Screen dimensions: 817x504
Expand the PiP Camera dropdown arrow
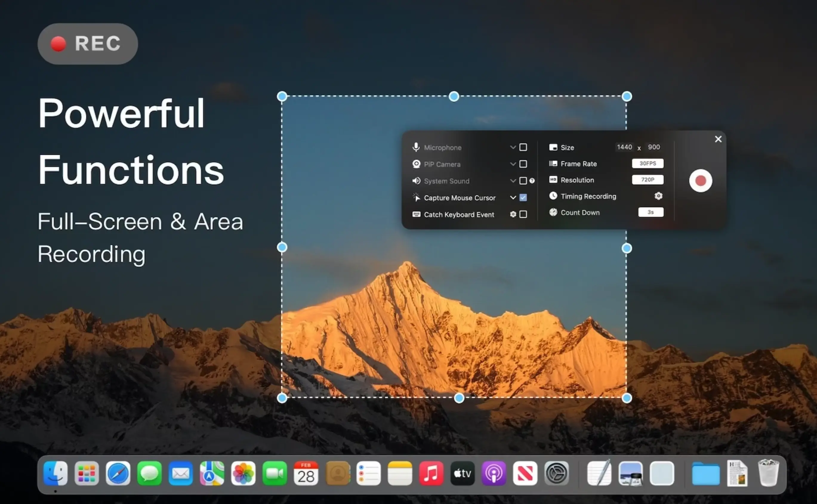513,164
